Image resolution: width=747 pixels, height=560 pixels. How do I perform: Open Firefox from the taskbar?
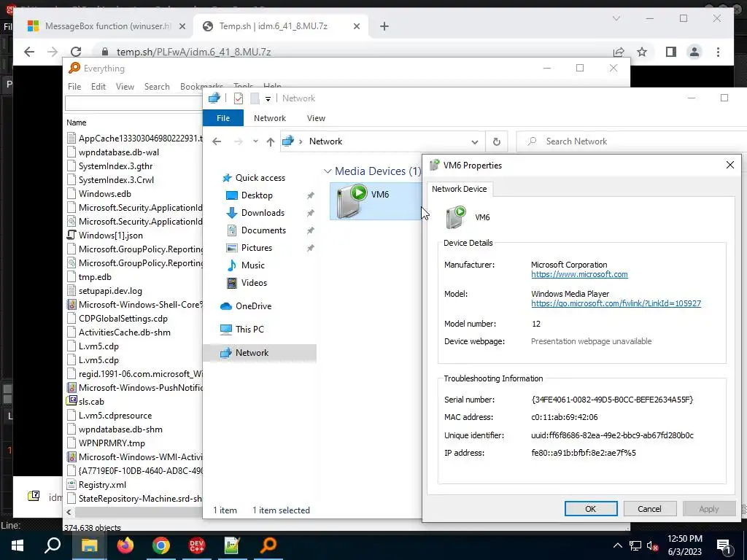(125, 545)
